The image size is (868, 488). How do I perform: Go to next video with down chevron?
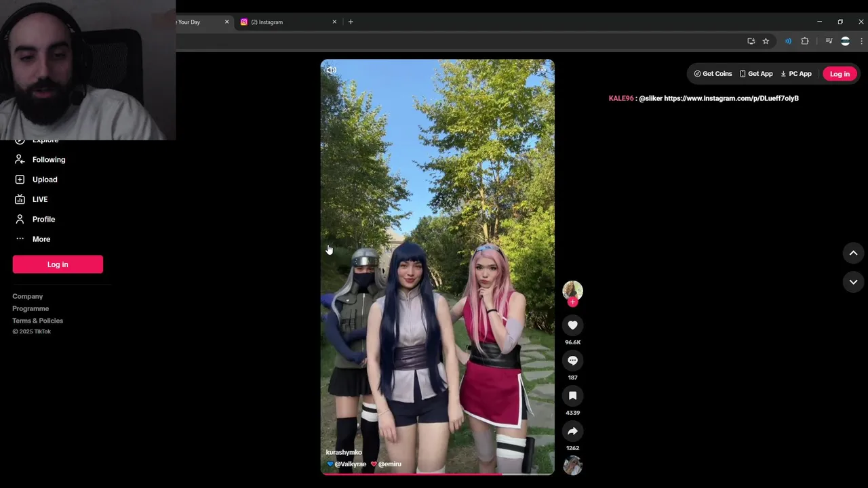853,281
